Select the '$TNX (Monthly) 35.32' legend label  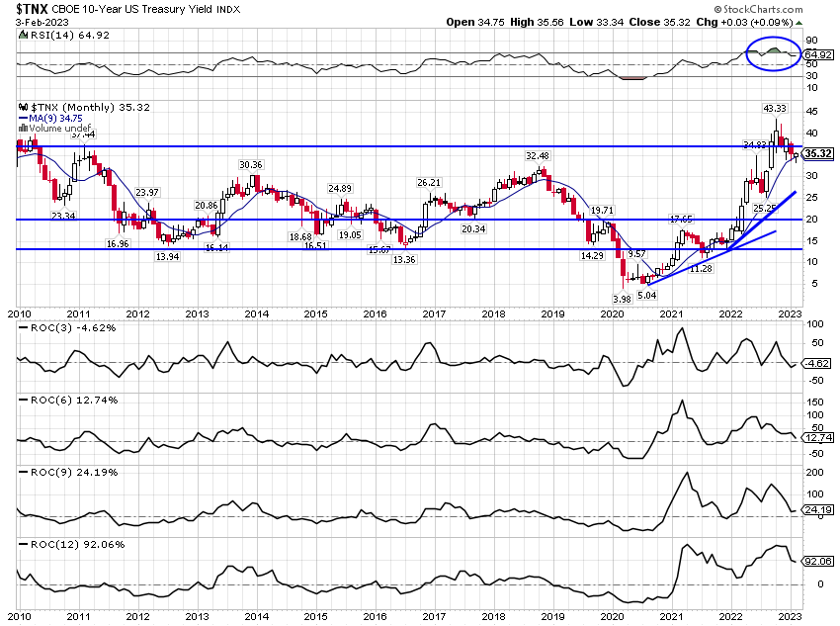tap(90, 107)
